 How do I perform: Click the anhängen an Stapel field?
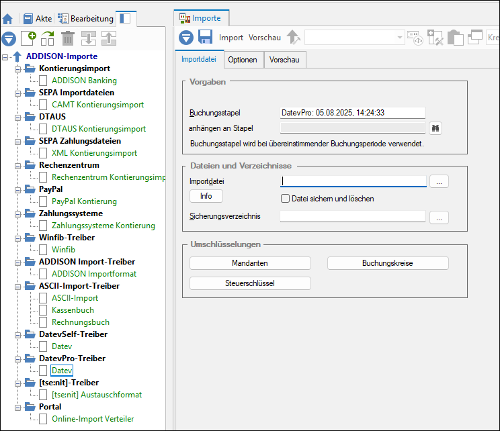(x=353, y=128)
